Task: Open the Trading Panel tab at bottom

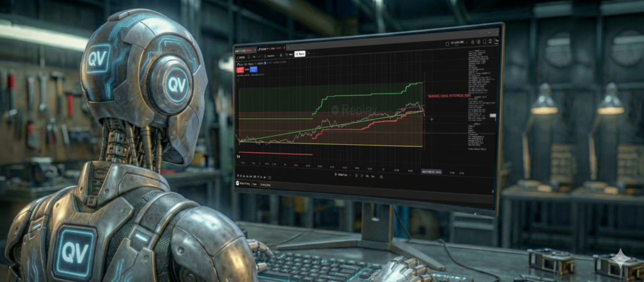Action: (x=266, y=185)
